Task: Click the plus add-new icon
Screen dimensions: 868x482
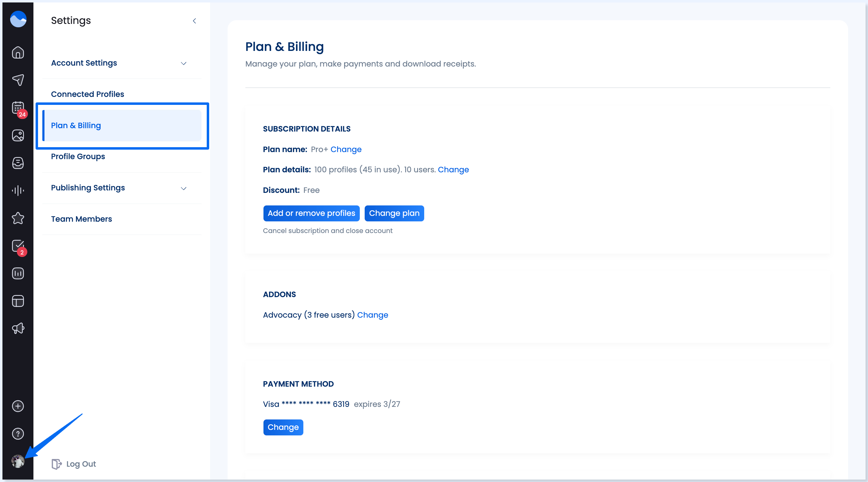Action: coord(18,406)
